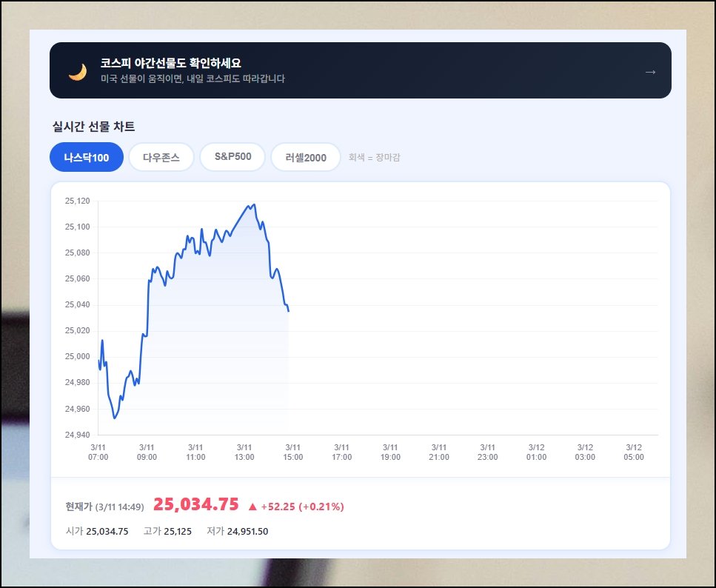Click the chart line's lowest dip
716x588 pixels.
tap(115, 418)
